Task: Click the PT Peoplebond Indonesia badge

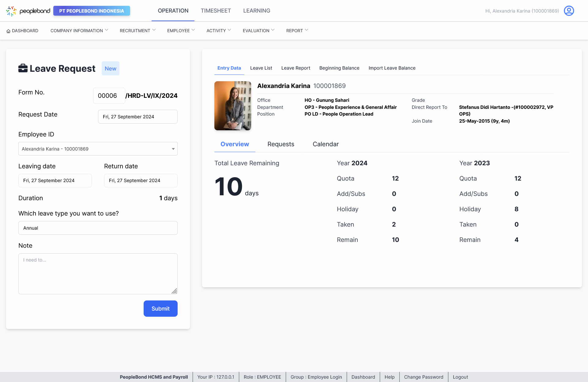Action: pyautogui.click(x=92, y=11)
